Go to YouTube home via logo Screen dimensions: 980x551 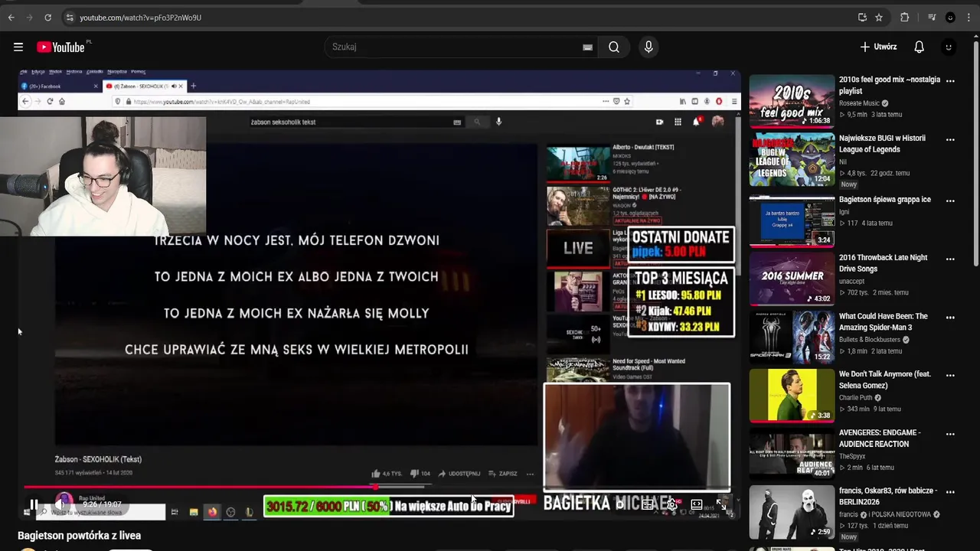click(x=61, y=47)
